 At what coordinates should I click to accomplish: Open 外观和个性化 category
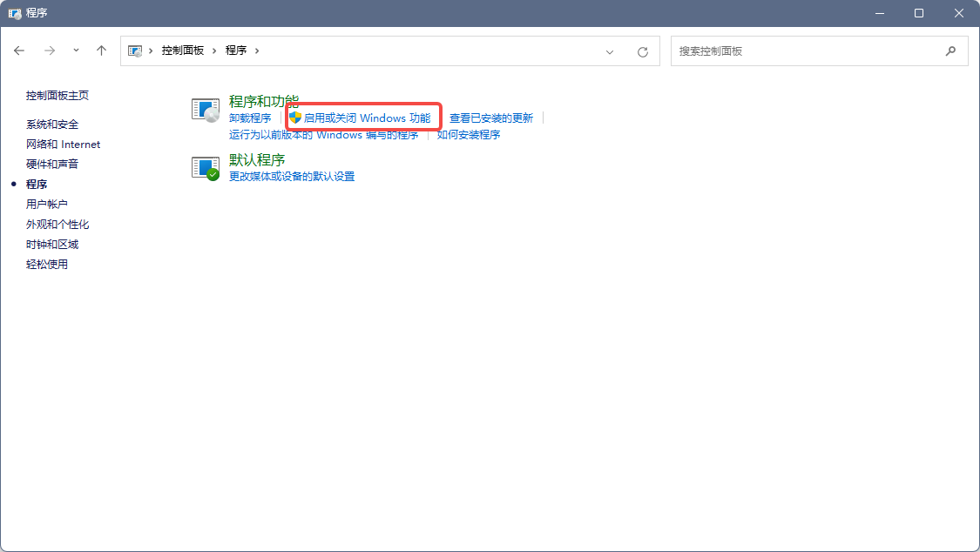pos(57,224)
